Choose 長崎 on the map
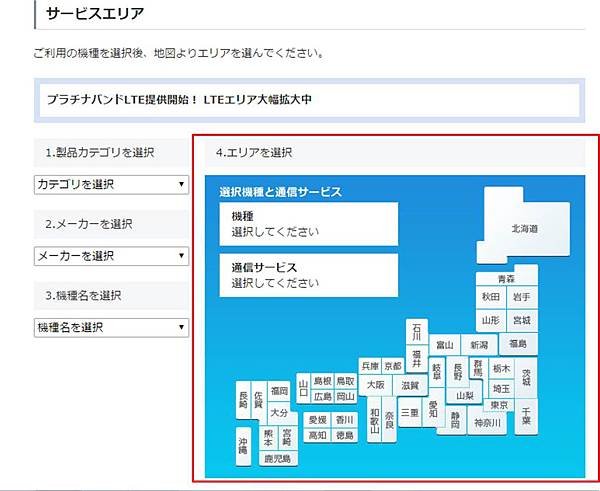Image resolution: width=600 pixels, height=491 pixels. 243,400
